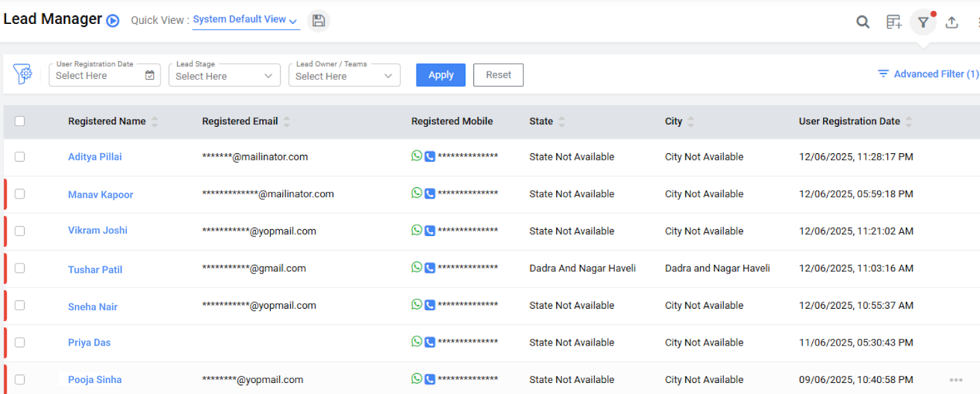Sort by Registered Name column
The height and width of the screenshot is (394, 980).
tap(155, 121)
